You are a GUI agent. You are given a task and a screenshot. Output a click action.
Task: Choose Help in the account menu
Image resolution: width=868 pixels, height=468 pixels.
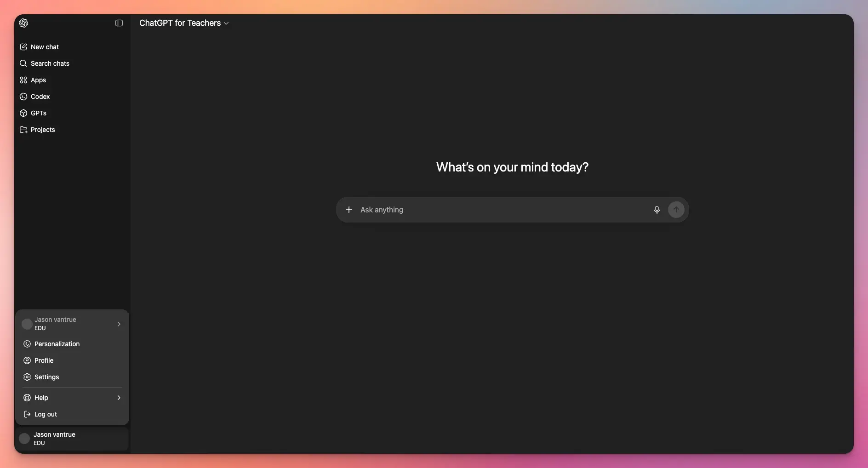click(x=72, y=398)
